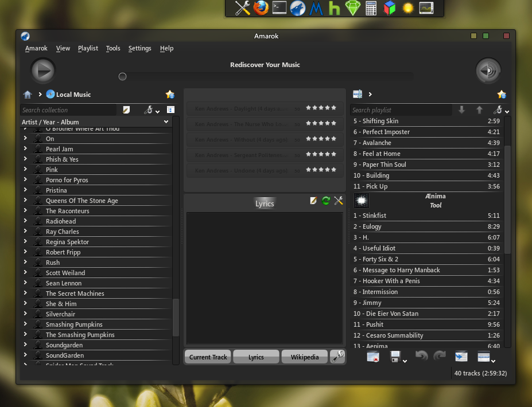Viewport: 532px width, 407px height.
Task: Open the Help menu
Action: coord(166,49)
